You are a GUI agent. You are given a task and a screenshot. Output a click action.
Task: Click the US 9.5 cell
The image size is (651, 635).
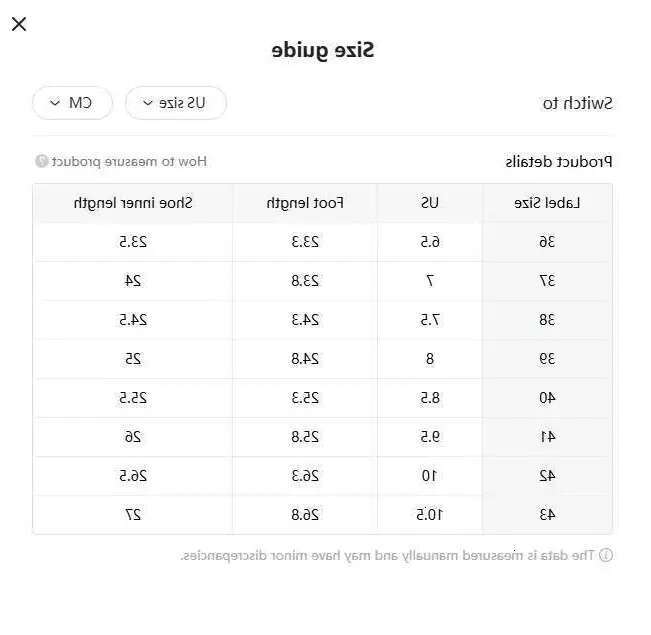(430, 437)
